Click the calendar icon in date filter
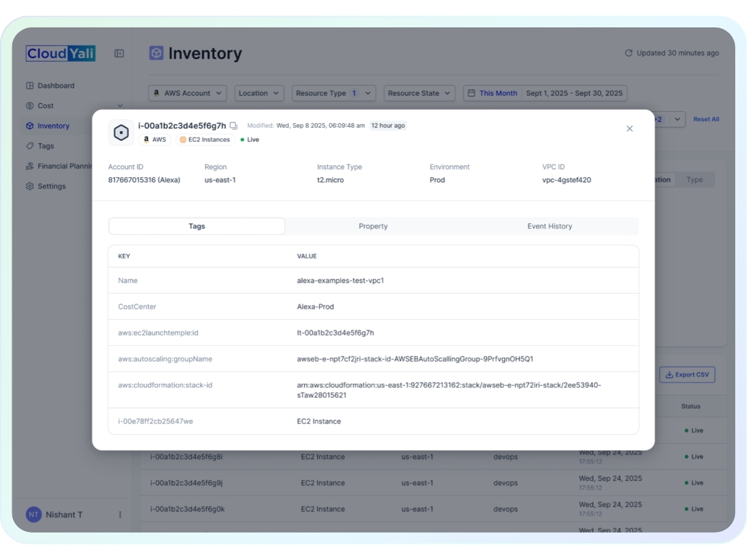This screenshot has height=560, width=747. (x=472, y=93)
